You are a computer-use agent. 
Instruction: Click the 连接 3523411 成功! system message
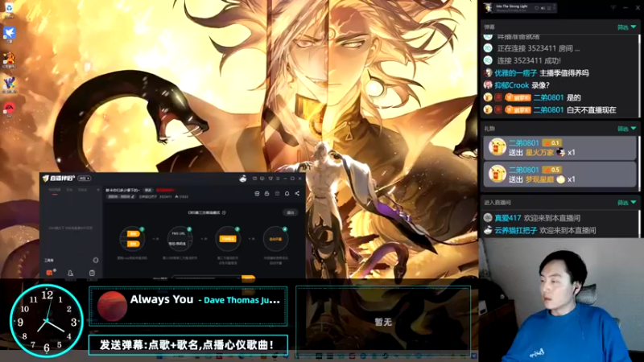tap(529, 61)
